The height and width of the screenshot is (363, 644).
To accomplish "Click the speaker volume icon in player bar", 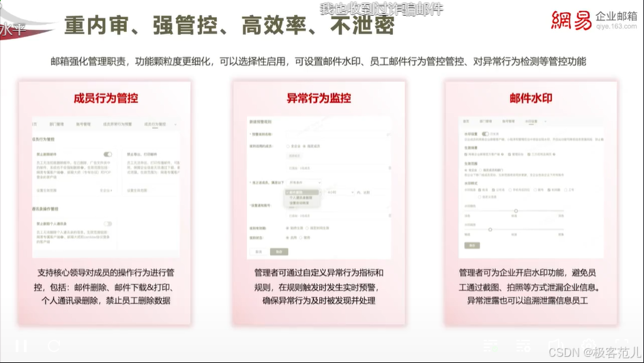I will pos(555,346).
